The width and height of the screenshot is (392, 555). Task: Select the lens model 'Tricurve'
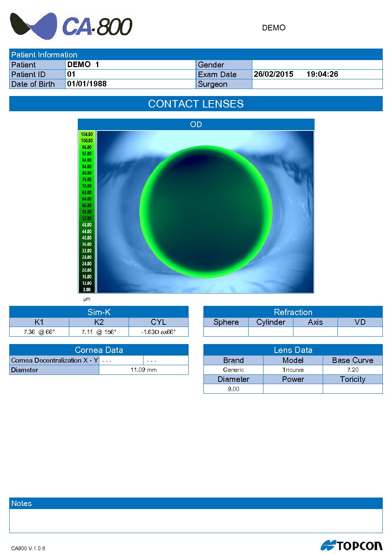pyautogui.click(x=293, y=370)
